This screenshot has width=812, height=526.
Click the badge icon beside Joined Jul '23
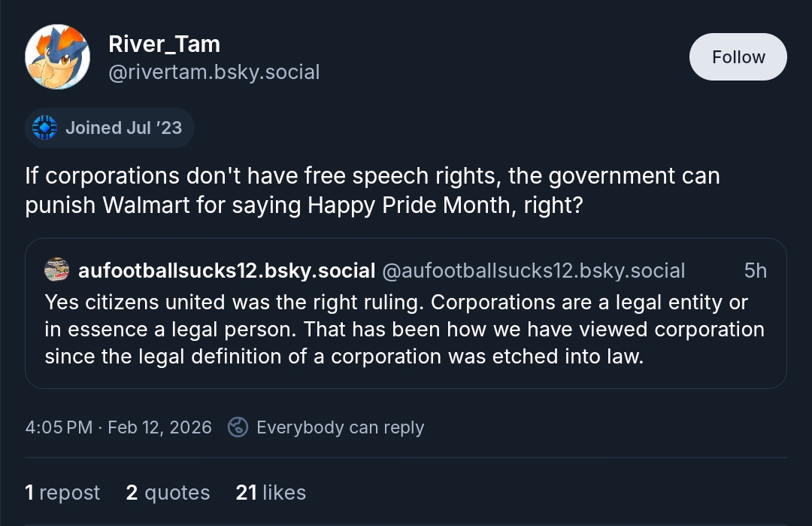point(45,128)
